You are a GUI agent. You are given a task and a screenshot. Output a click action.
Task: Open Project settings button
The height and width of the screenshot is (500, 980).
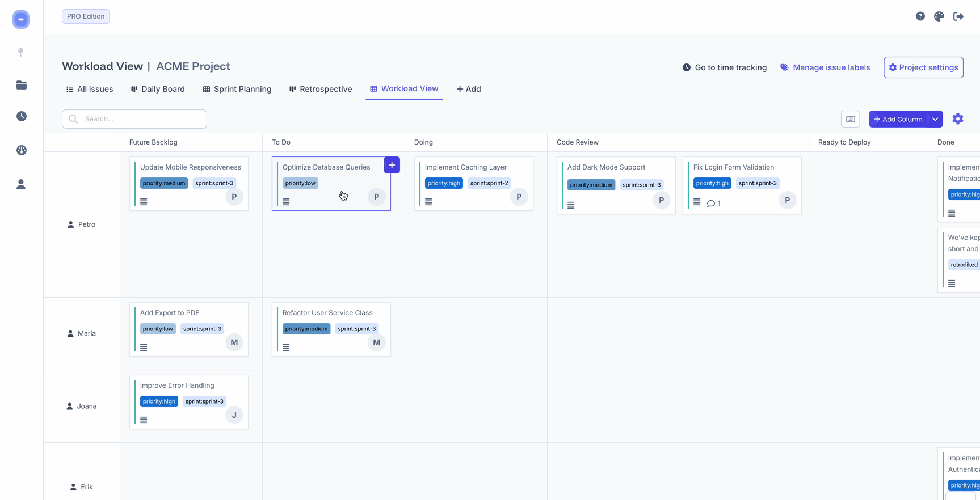point(923,67)
